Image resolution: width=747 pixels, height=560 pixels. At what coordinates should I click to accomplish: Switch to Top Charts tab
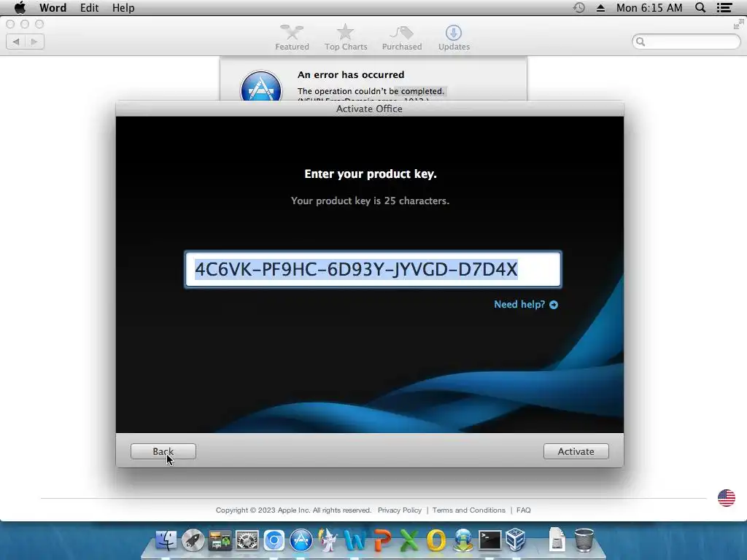346,37
